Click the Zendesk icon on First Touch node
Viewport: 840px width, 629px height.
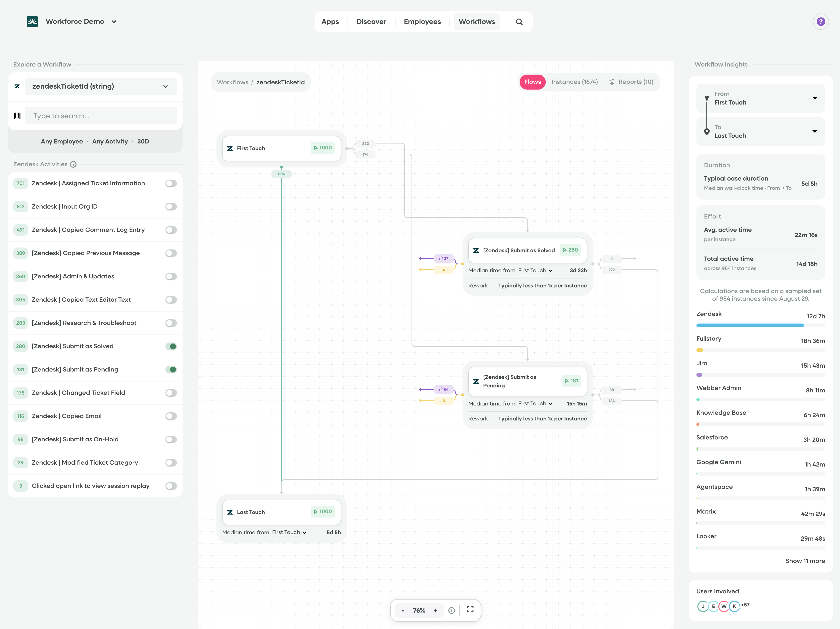click(x=230, y=148)
